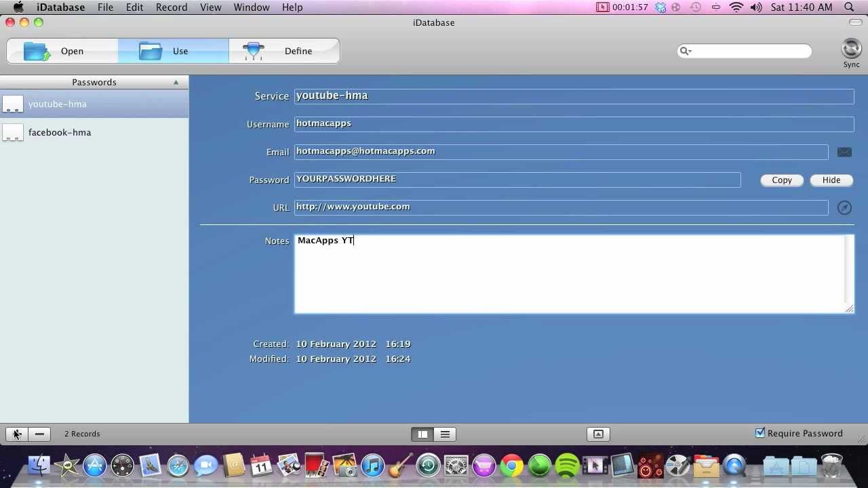Open Trash in the Dock
The width and height of the screenshot is (868, 488).
point(831,466)
